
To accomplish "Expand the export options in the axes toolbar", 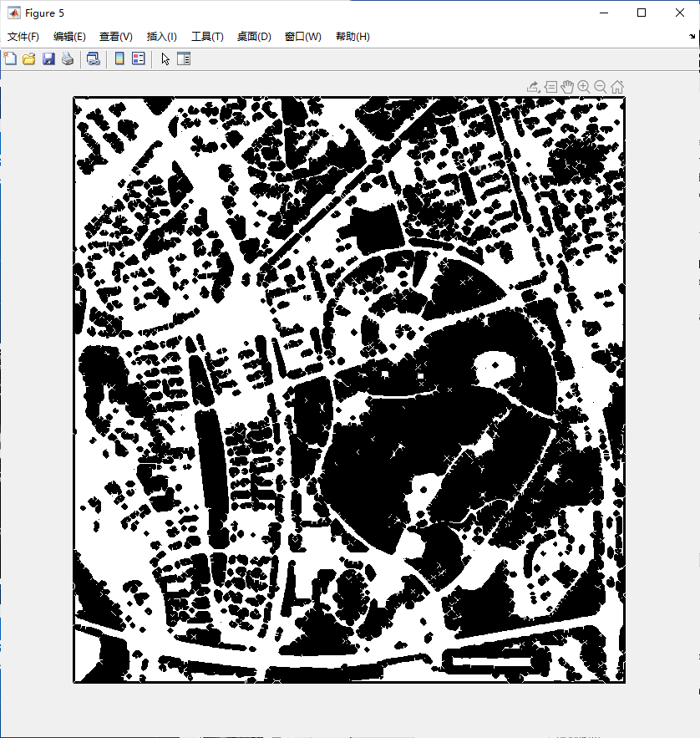I will (x=533, y=86).
